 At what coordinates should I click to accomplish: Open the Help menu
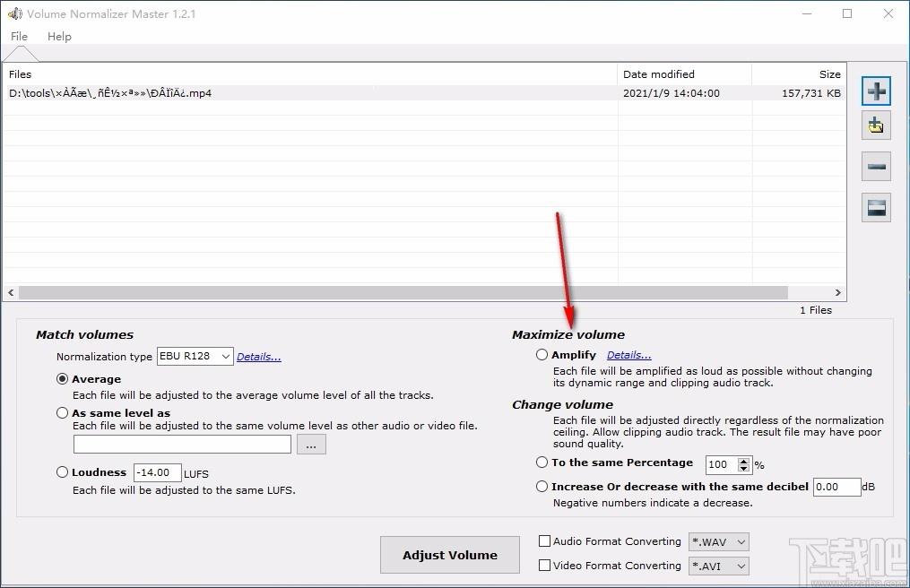(59, 36)
